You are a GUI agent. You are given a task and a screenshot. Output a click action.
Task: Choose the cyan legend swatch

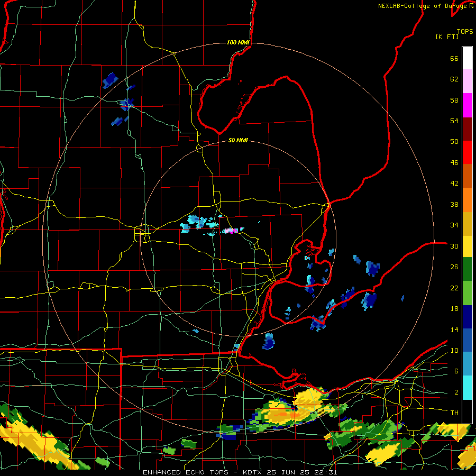[x=467, y=388]
